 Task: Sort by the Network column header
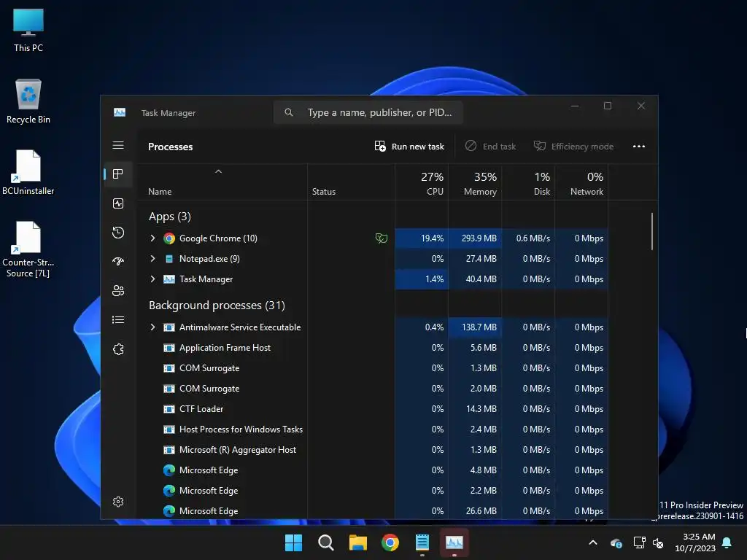581,183
